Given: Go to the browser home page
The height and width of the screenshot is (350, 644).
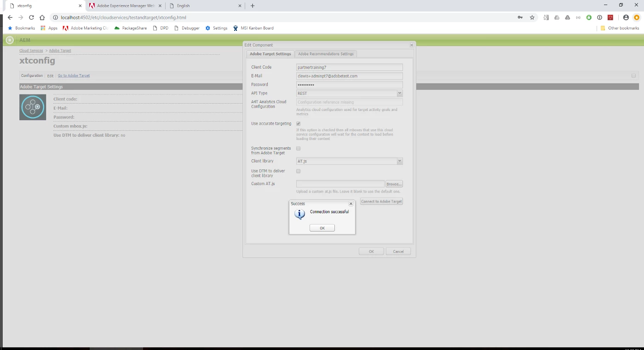Looking at the screenshot, I should (x=42, y=17).
